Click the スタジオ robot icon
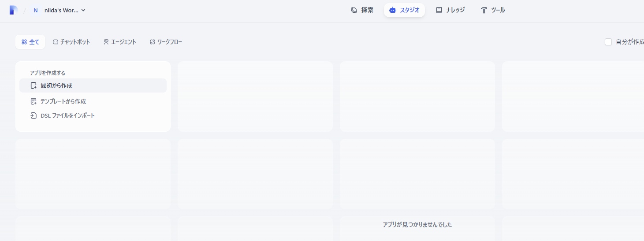Viewport: 644px width, 241px height. [393, 10]
